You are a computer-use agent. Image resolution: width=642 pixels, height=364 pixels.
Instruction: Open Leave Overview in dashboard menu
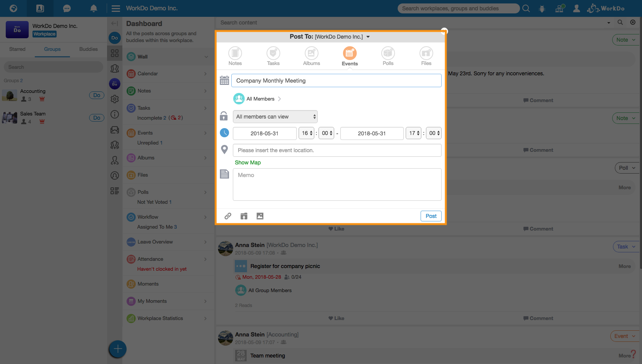[x=168, y=242]
